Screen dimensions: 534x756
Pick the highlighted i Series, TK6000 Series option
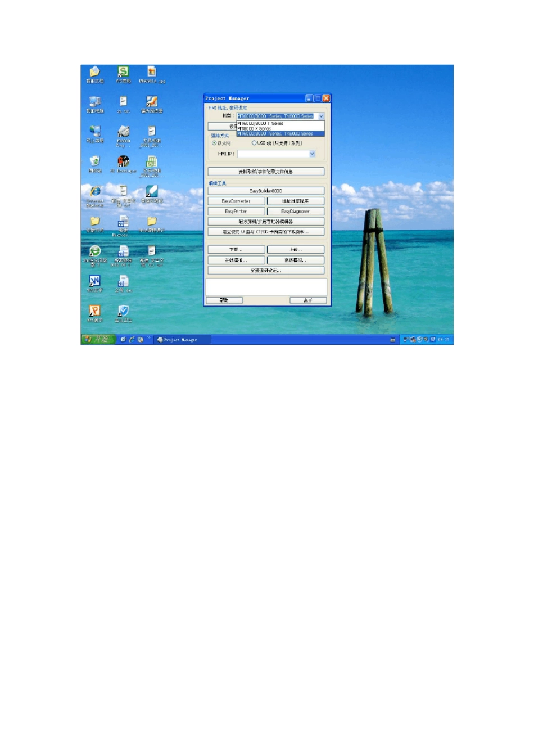(275, 134)
